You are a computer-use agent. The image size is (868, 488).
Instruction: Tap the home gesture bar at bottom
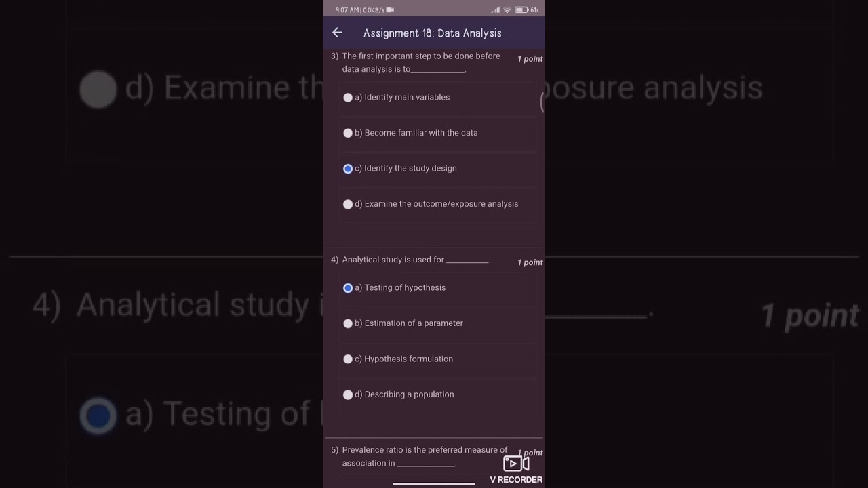tap(434, 483)
